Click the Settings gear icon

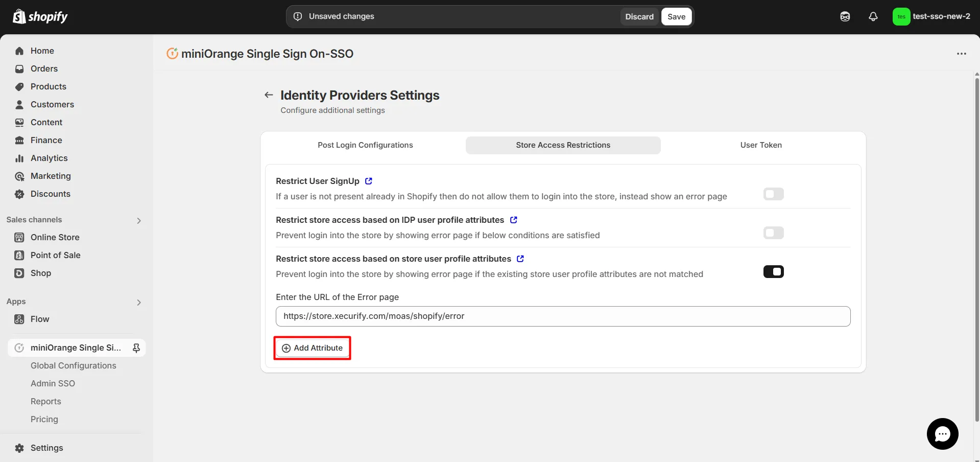click(19, 448)
